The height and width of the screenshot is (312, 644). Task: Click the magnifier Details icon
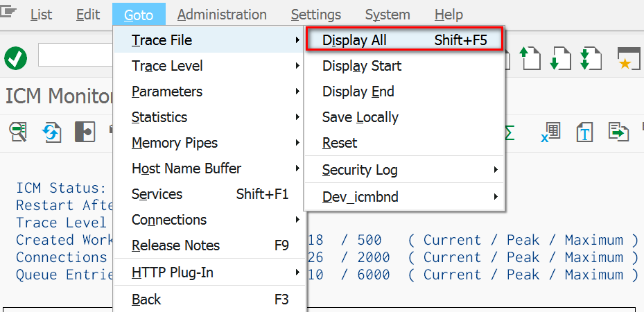point(18,132)
